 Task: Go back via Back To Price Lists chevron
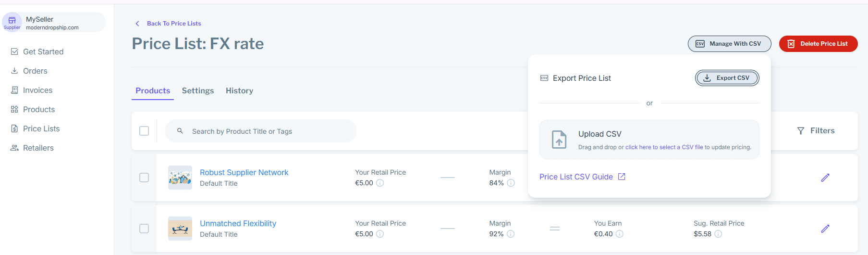pyautogui.click(x=137, y=24)
